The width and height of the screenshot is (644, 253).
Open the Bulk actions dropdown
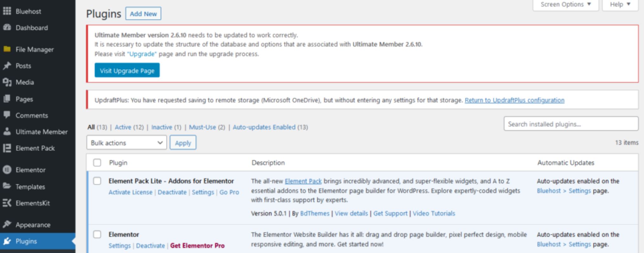pyautogui.click(x=126, y=143)
